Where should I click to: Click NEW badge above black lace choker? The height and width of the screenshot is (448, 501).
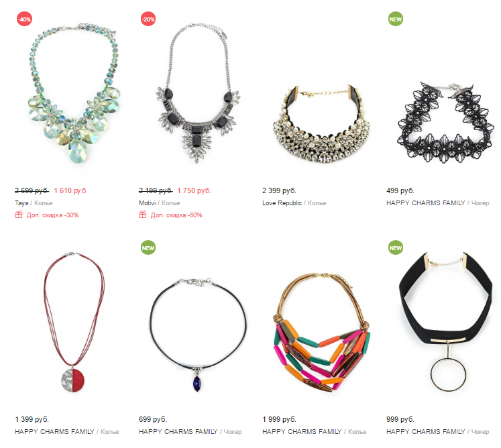point(396,19)
